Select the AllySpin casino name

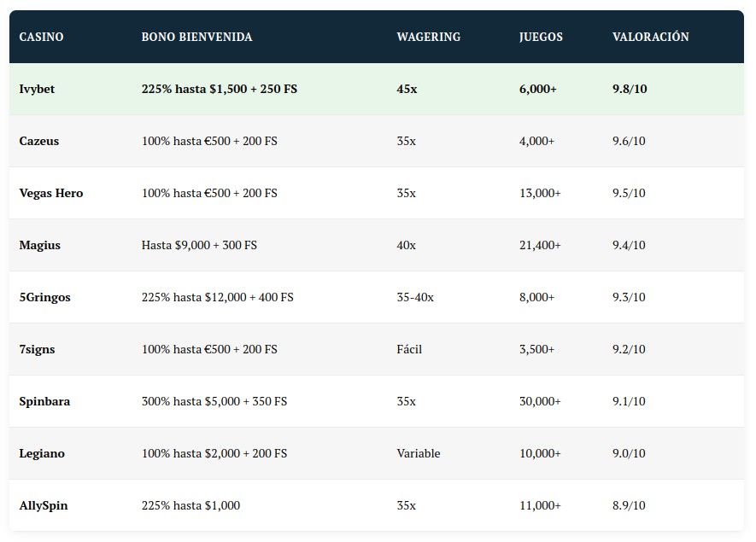[44, 505]
